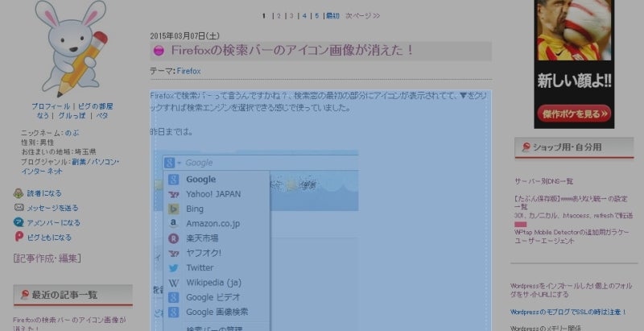
Task: Open the 副業/パソコン・インターネット blog genre link
Action: click(70, 167)
